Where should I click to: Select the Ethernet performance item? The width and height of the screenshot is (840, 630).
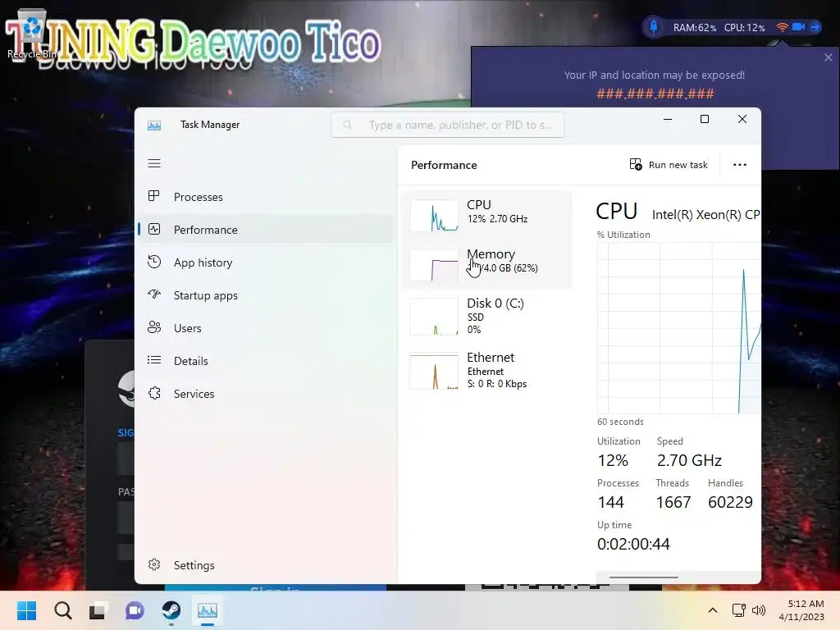[486, 371]
